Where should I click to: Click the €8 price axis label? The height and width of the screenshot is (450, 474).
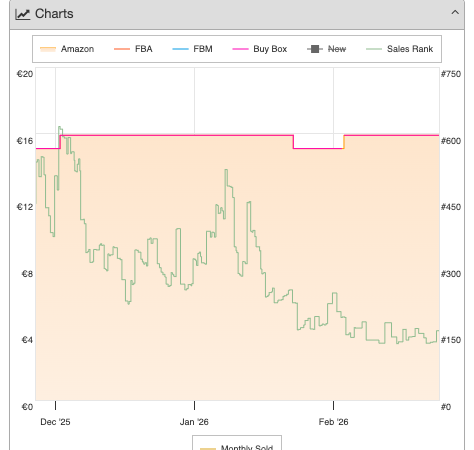click(x=27, y=274)
